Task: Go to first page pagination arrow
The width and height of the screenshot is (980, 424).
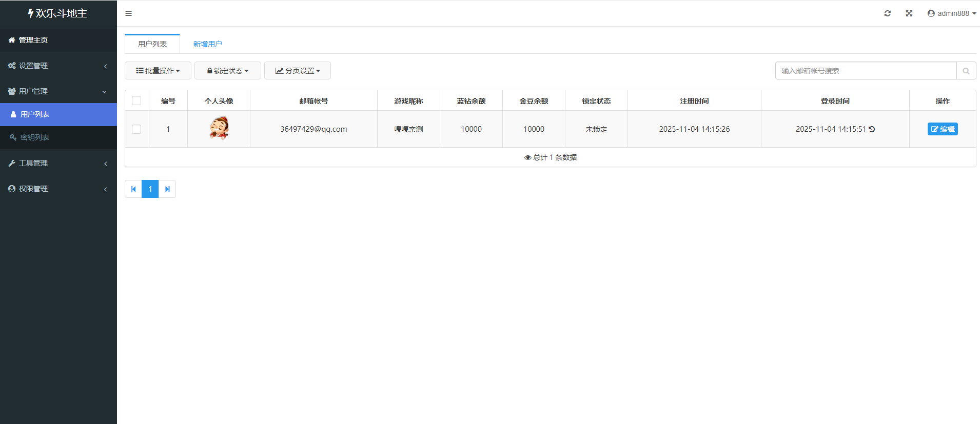Action: tap(133, 189)
